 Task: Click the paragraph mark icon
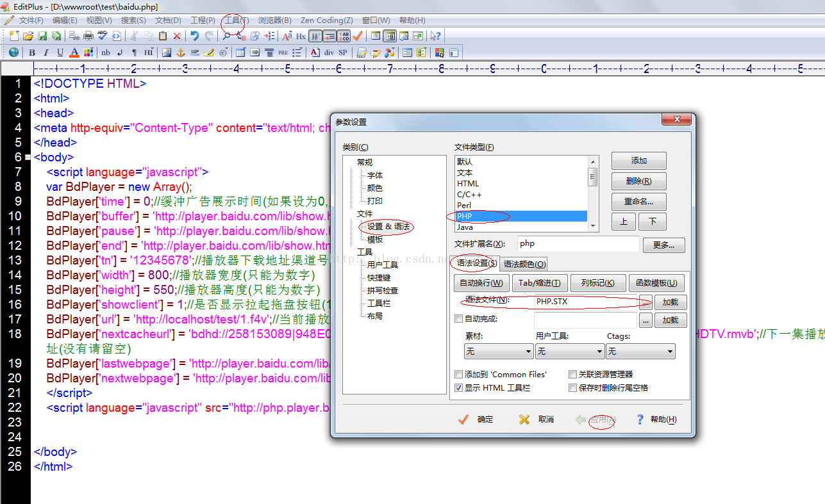(134, 52)
